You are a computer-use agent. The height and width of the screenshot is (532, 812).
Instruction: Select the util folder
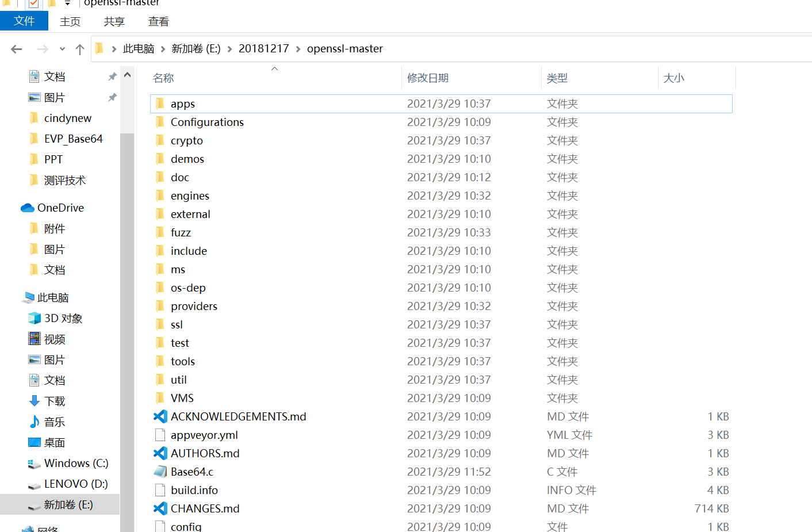pos(179,380)
